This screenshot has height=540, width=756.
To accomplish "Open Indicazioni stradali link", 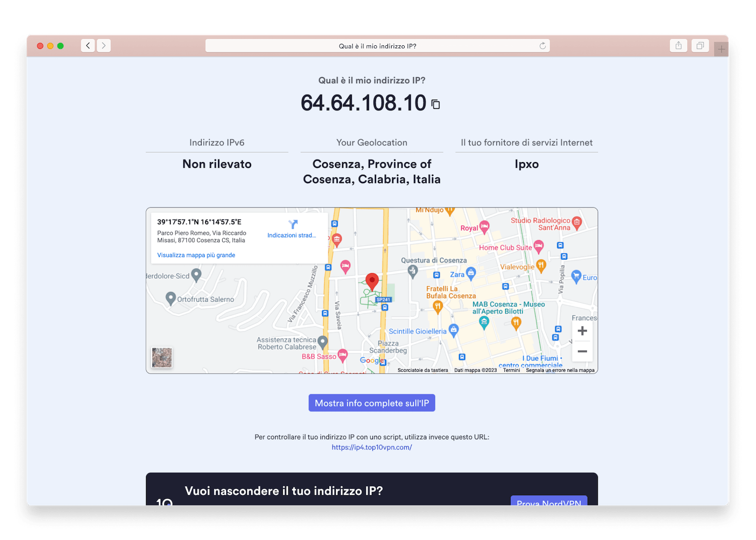I will tap(292, 235).
